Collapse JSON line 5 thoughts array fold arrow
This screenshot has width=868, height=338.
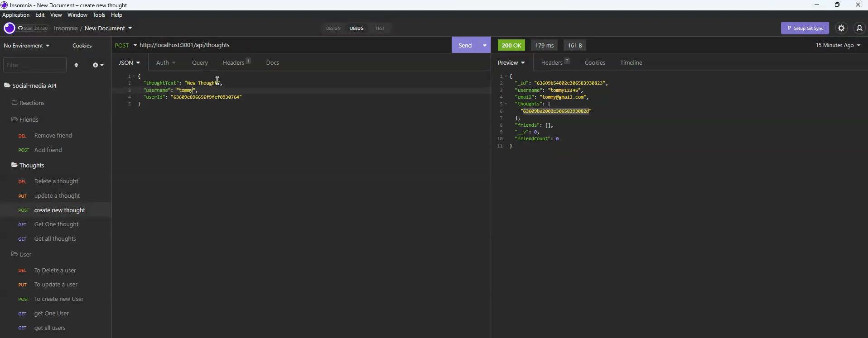(x=506, y=104)
